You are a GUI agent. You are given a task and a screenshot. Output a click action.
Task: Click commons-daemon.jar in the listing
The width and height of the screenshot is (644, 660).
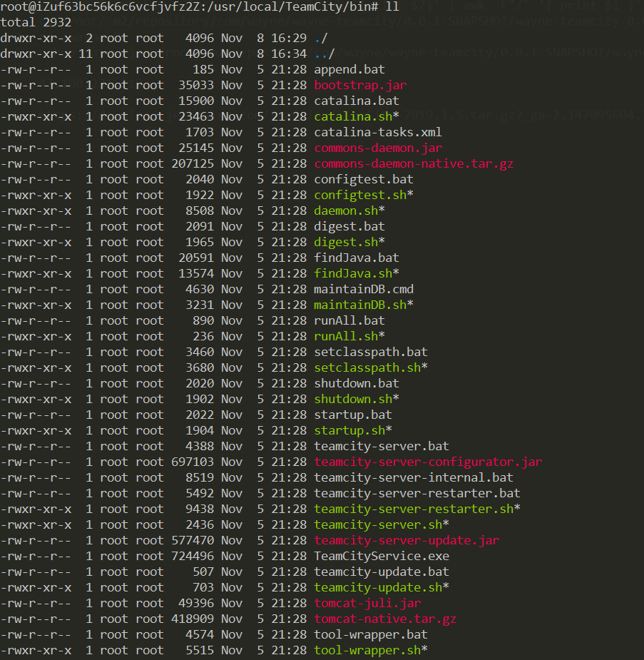pyautogui.click(x=378, y=148)
